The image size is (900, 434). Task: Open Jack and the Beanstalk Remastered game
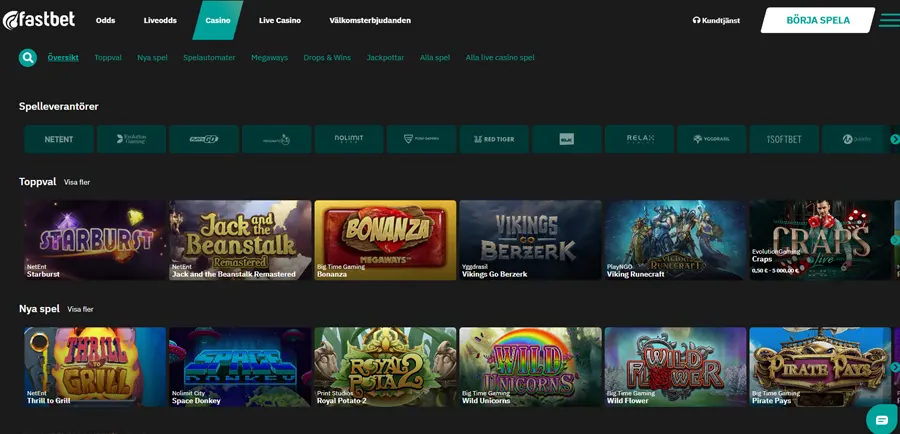click(x=240, y=240)
